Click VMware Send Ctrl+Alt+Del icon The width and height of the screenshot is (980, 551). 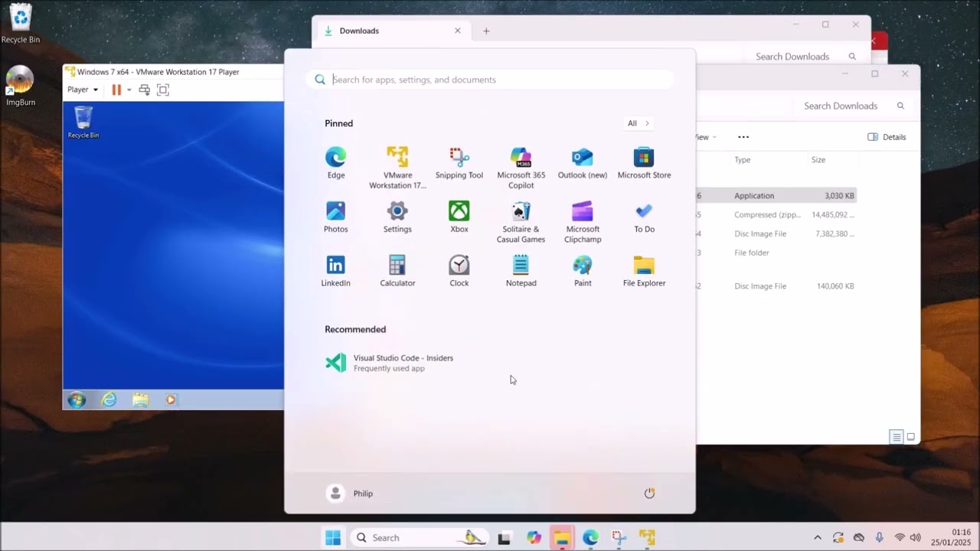pyautogui.click(x=144, y=90)
